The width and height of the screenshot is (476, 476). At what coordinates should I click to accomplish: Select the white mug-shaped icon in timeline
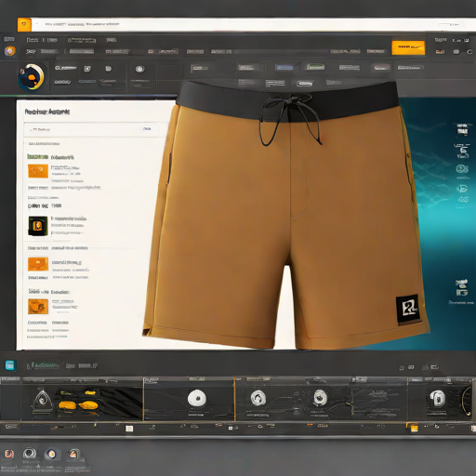pos(438,398)
